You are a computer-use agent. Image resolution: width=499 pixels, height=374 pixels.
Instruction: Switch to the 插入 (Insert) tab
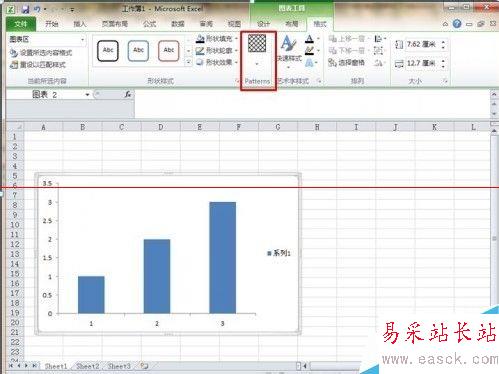pos(80,24)
